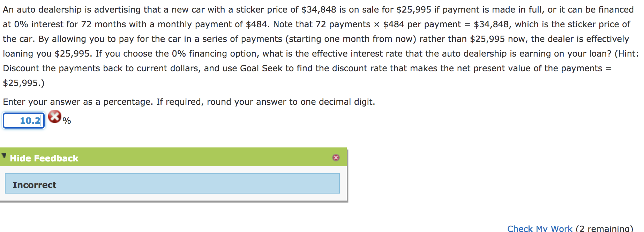
Task: Click the "Goal Seek" words in the hint
Action: click(x=261, y=68)
